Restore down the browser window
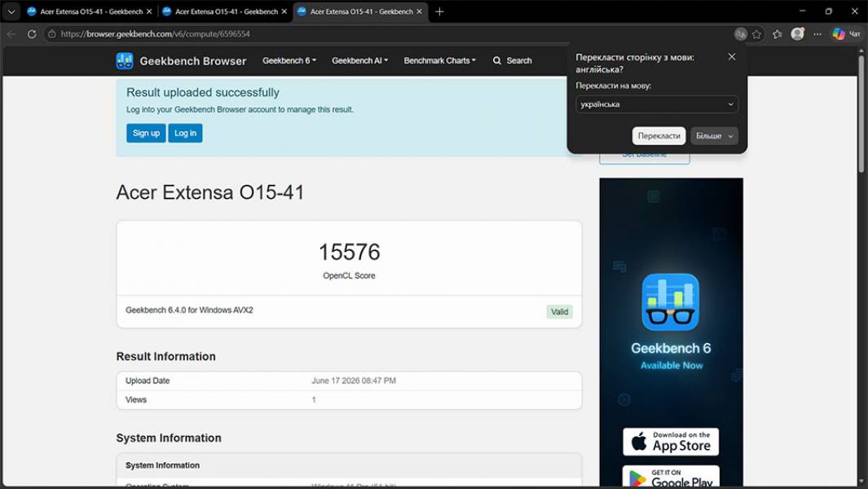 [829, 11]
